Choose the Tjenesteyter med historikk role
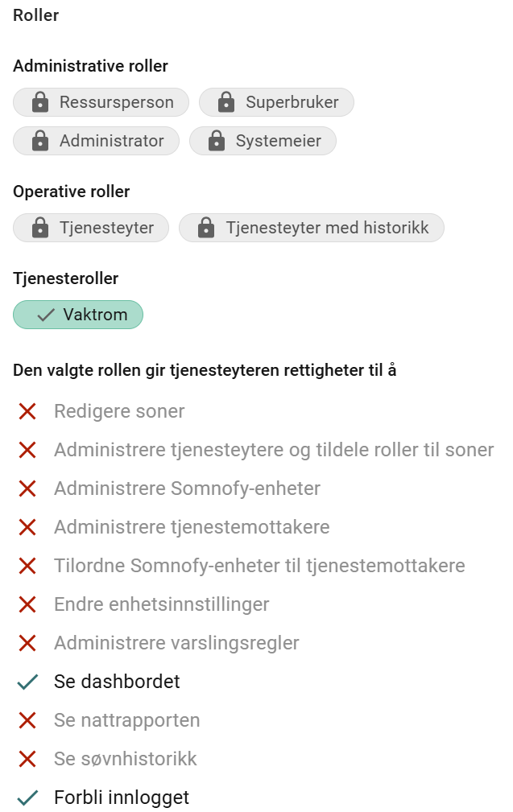513x812 pixels. coord(312,228)
